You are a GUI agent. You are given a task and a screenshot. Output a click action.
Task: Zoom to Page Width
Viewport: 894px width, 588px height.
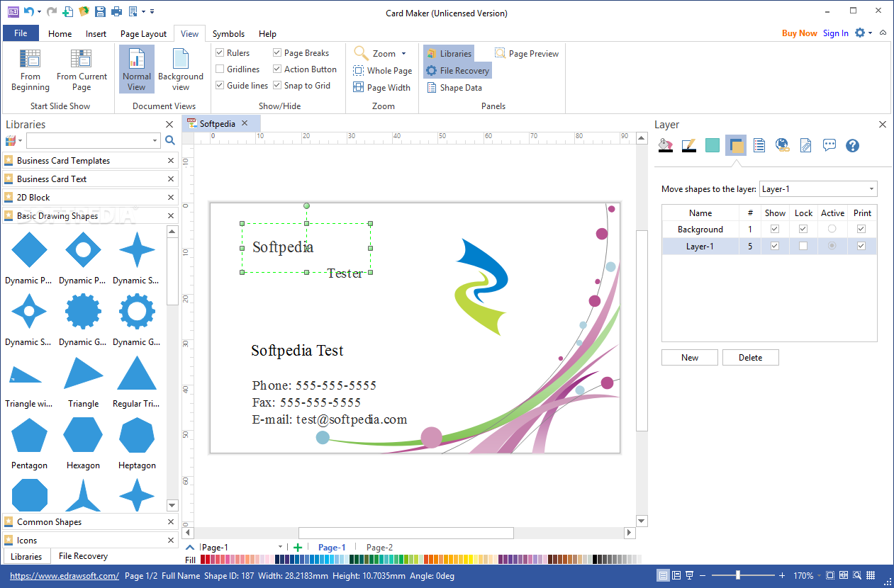pos(382,88)
